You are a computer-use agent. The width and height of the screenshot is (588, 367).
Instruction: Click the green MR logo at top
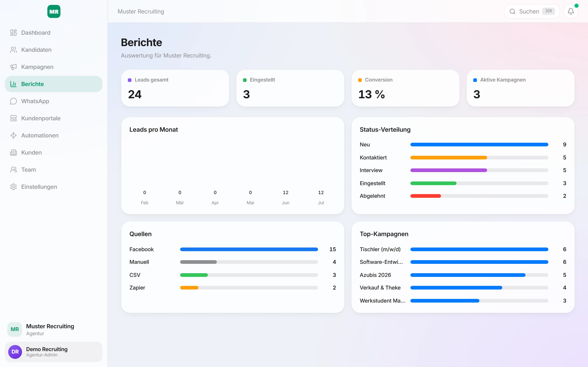(x=54, y=11)
